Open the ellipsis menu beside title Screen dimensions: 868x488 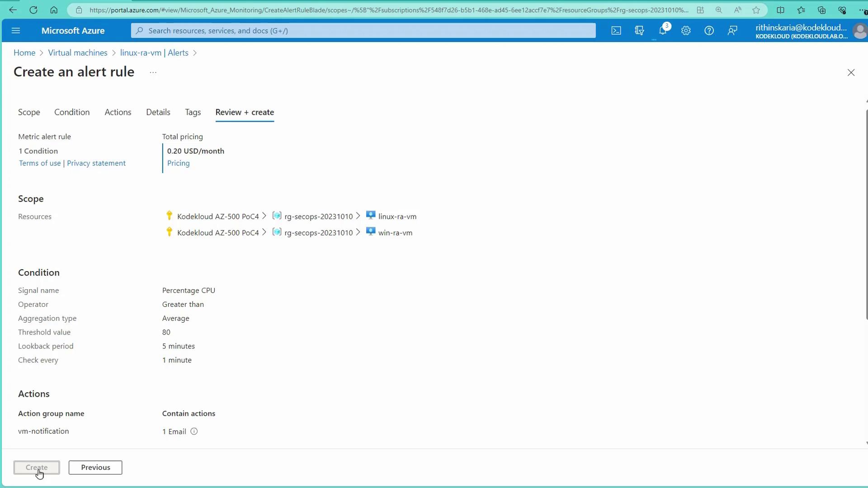(153, 72)
